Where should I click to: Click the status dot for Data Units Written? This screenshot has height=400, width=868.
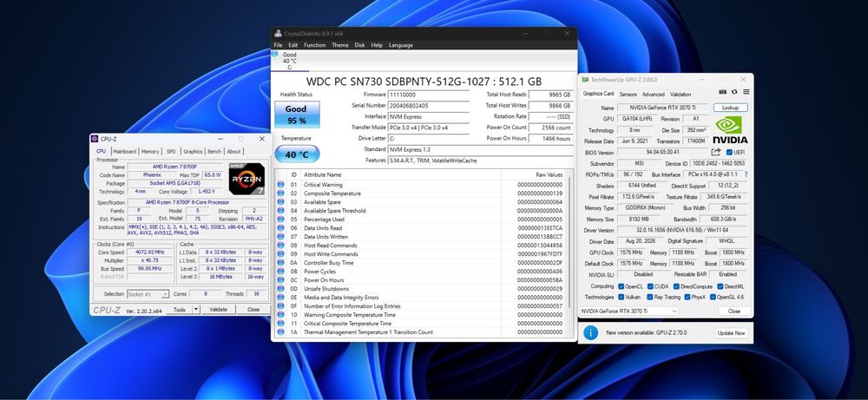click(280, 237)
